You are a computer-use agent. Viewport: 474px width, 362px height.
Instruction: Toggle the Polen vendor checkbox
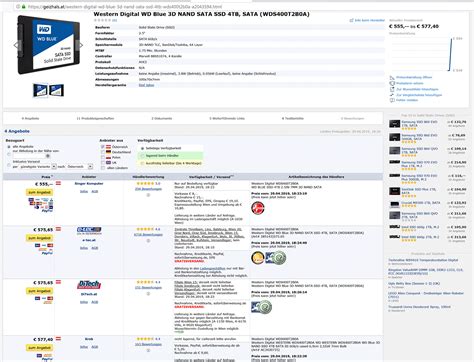pos(103,157)
